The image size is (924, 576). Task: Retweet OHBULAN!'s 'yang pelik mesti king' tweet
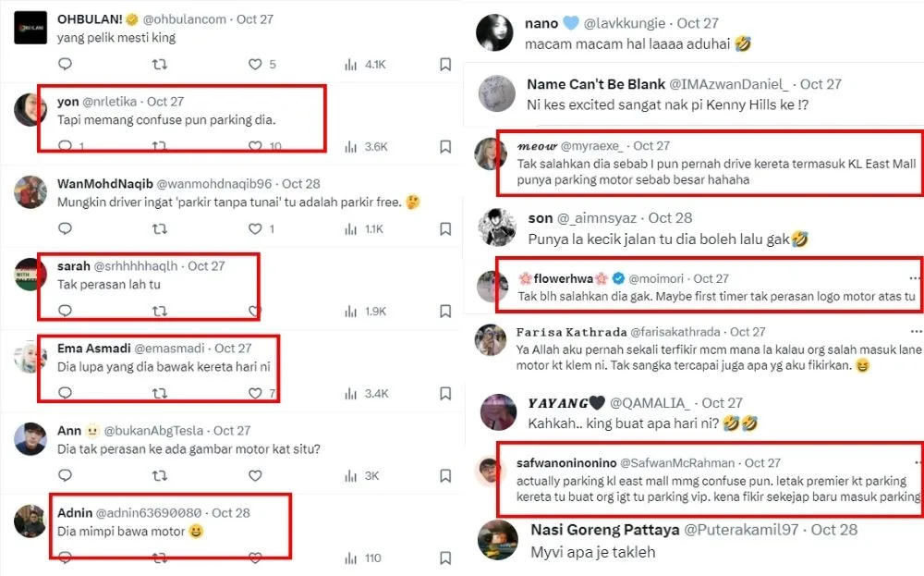[x=160, y=65]
